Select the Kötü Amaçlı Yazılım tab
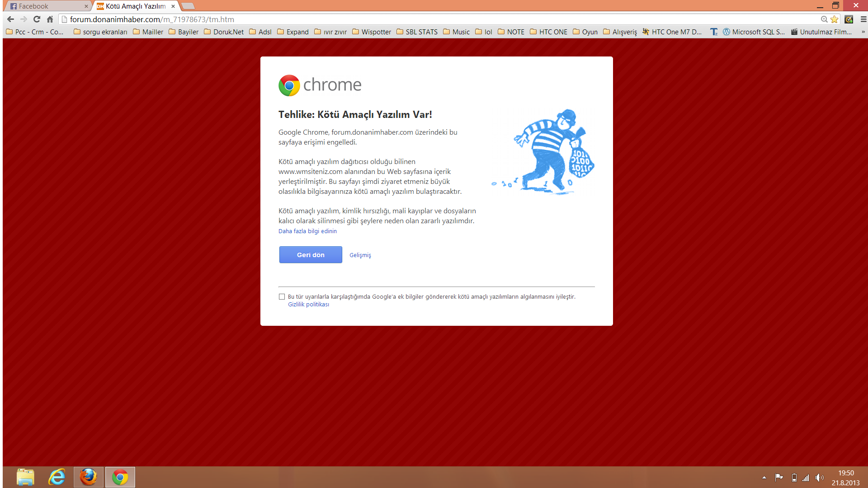The width and height of the screenshot is (868, 488). [136, 6]
